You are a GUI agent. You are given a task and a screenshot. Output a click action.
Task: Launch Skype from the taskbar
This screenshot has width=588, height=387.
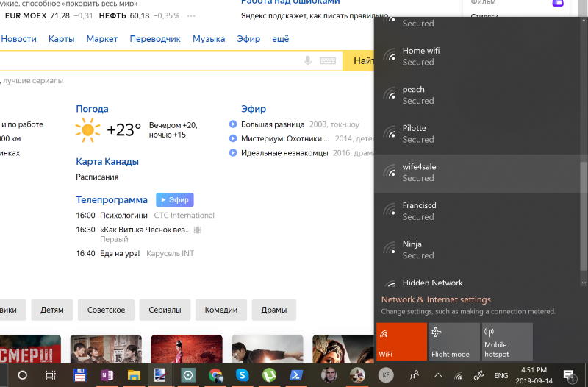coord(242,374)
